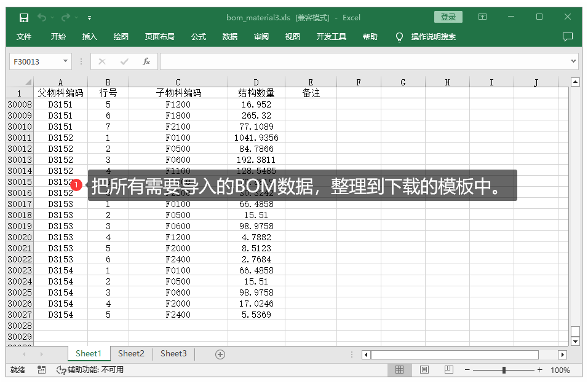Switch to the 开始 ribbon tab
This screenshot has height=384, width=588.
coord(58,37)
